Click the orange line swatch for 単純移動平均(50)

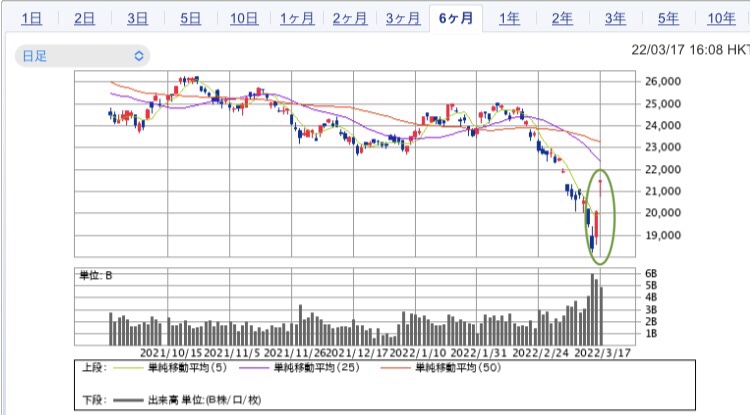coord(395,368)
